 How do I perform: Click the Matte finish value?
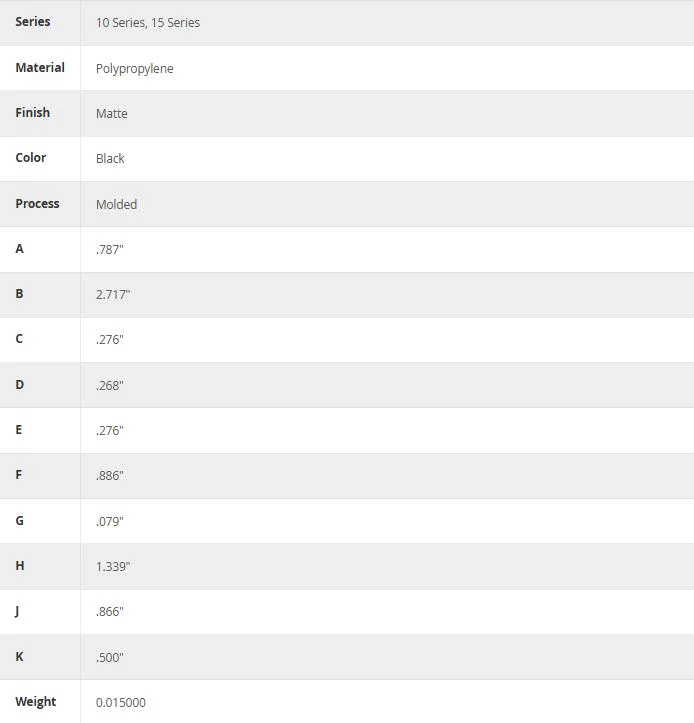pos(112,113)
